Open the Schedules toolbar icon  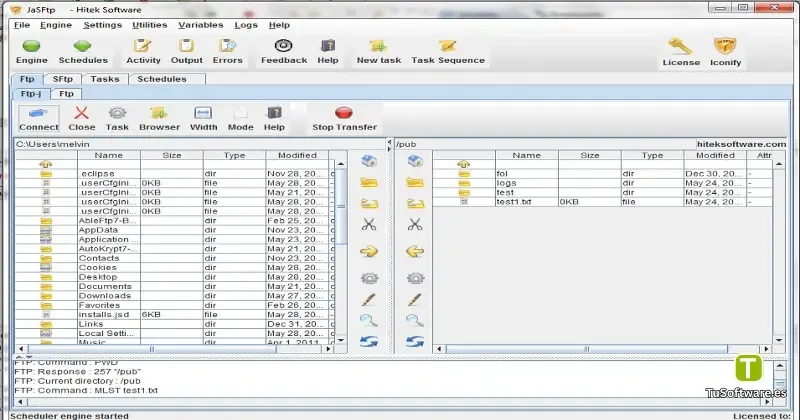[x=83, y=46]
